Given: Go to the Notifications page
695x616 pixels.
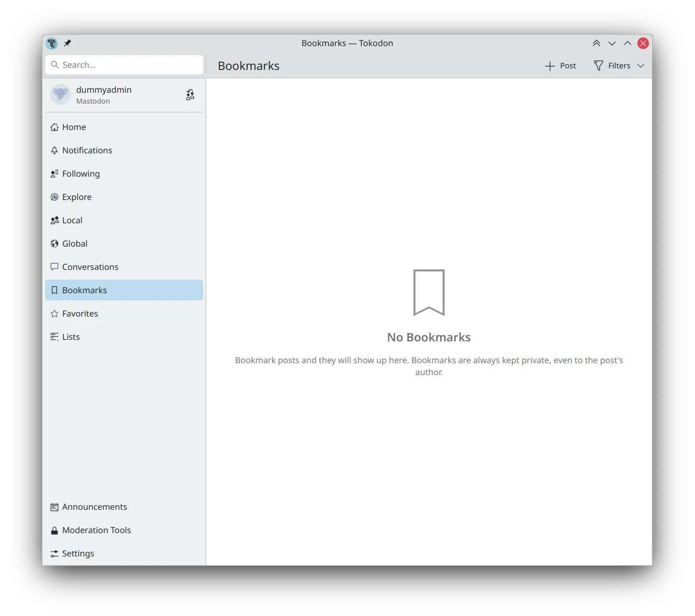Looking at the screenshot, I should click(124, 151).
